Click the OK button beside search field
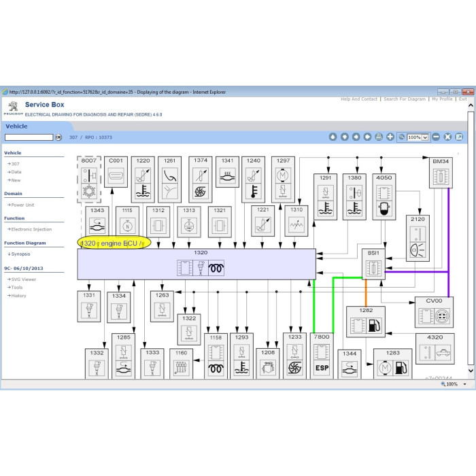 pyautogui.click(x=58, y=137)
